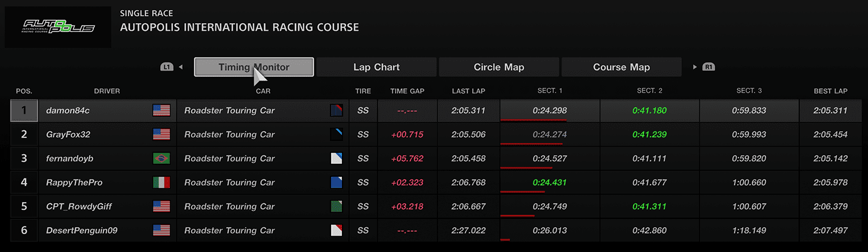Viewport: 868px width, 252px height.
Task: Click fernandoyb's white-blue car livery icon
Action: pyautogui.click(x=337, y=159)
